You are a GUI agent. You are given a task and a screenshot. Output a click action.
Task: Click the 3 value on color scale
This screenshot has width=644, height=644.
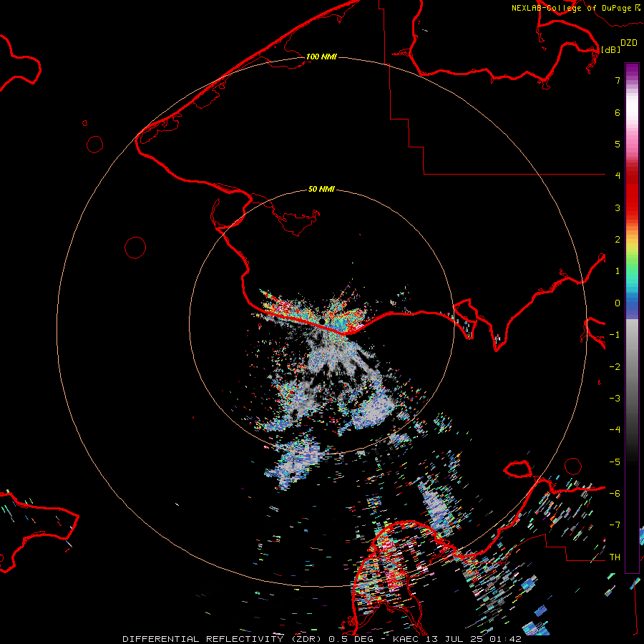618,208
